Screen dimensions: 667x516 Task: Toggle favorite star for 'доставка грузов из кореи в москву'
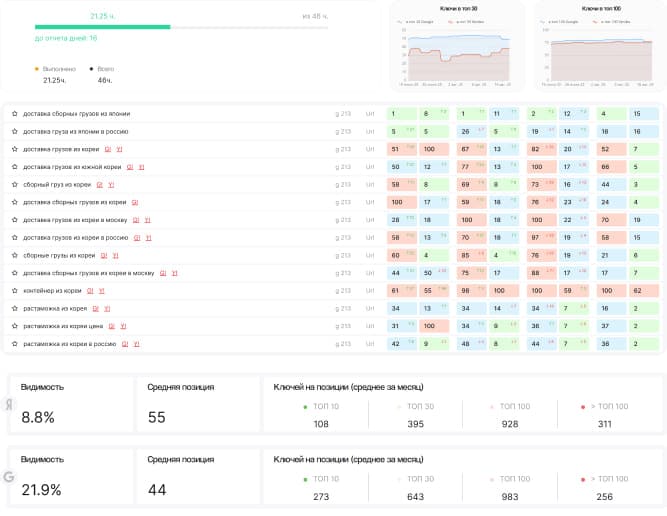pos(14,219)
